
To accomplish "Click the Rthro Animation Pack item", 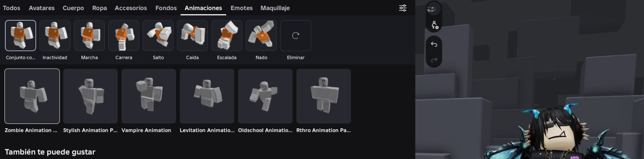I will pyautogui.click(x=324, y=96).
